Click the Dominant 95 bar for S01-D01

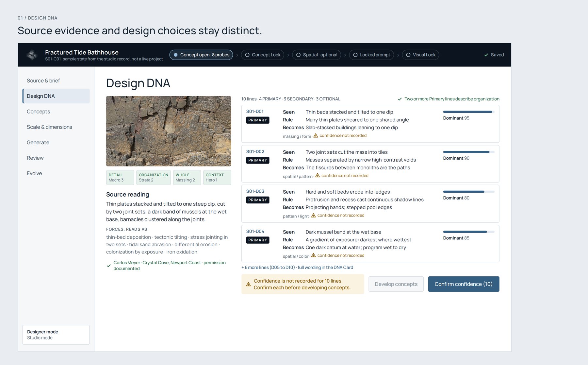469,112
